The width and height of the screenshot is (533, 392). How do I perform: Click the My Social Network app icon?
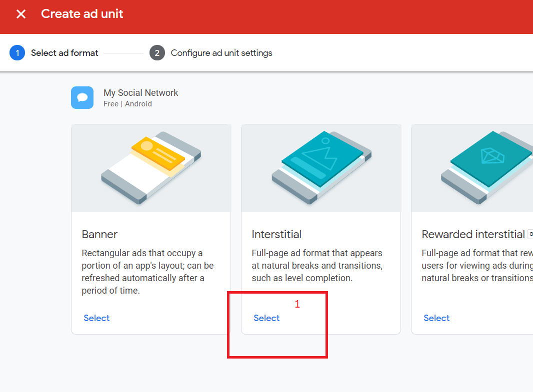click(82, 97)
